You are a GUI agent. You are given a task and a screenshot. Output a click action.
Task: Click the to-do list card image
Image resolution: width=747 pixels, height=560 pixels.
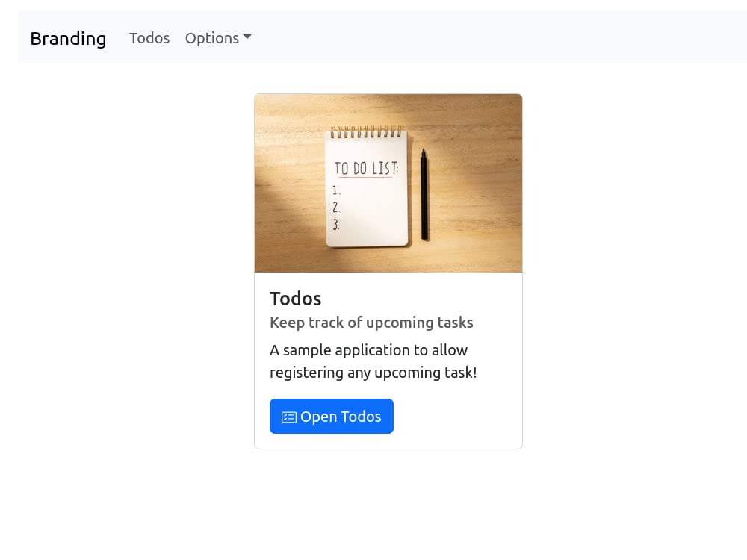(x=388, y=183)
